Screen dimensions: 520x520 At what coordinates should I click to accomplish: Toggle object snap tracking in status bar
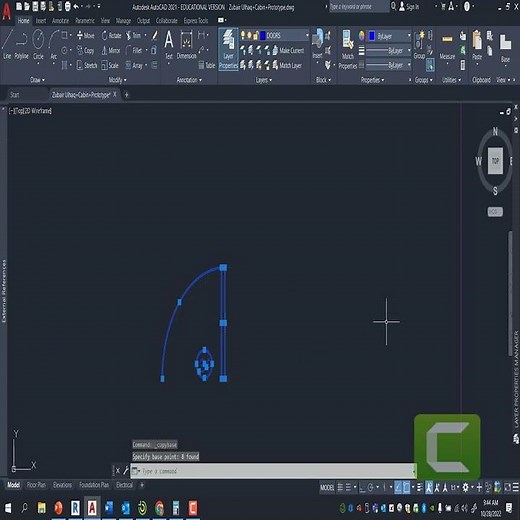click(x=398, y=488)
